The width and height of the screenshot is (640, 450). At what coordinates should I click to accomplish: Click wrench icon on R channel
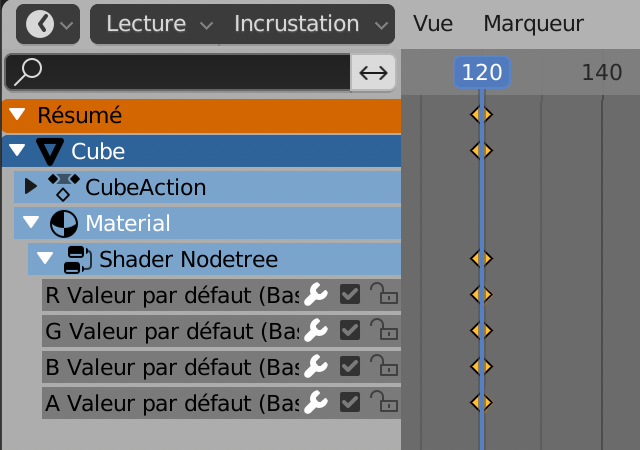pyautogui.click(x=316, y=295)
